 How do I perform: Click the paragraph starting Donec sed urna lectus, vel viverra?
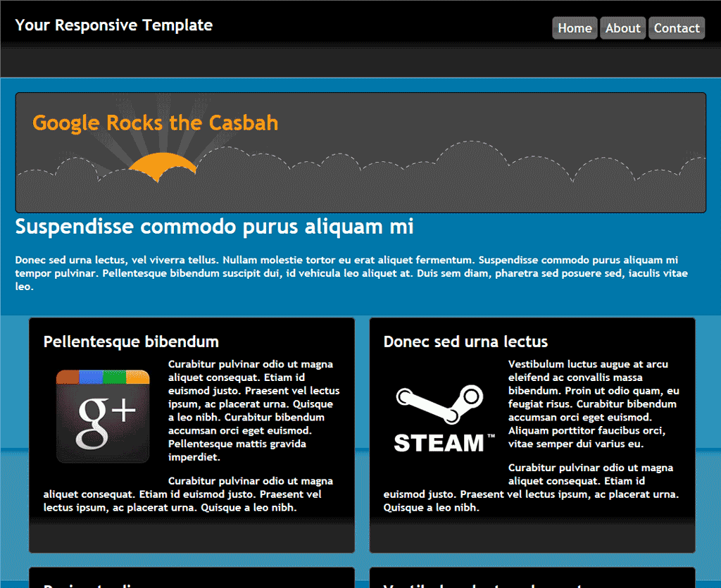coord(352,273)
